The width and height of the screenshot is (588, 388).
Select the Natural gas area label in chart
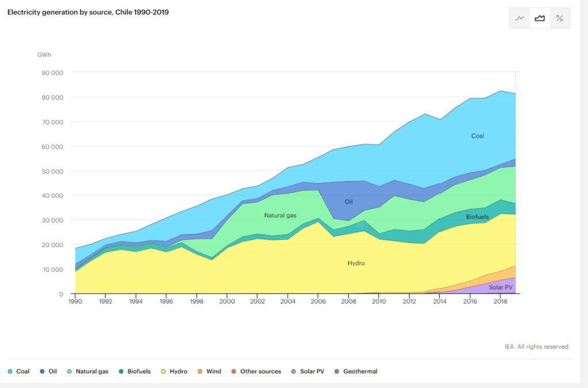[280, 216]
